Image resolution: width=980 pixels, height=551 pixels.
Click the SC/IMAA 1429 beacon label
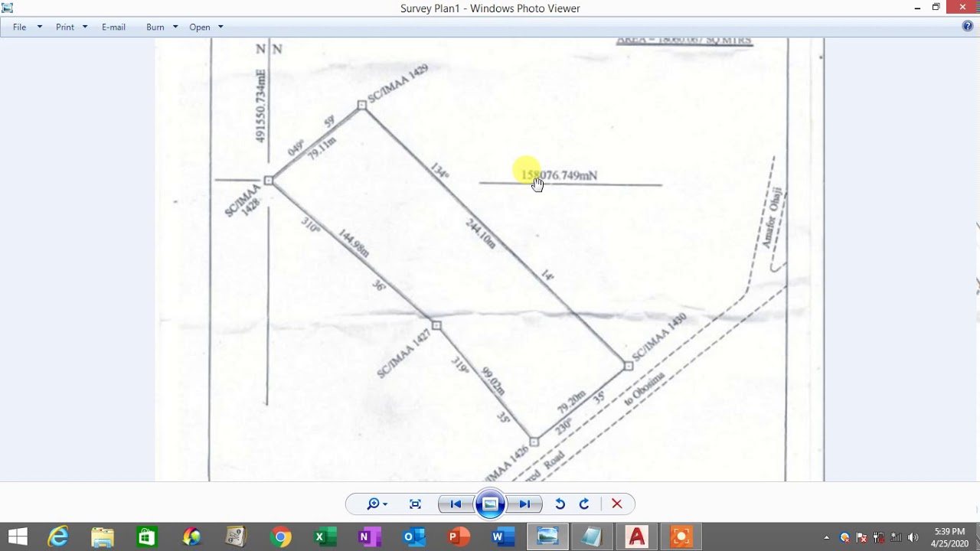pos(397,84)
